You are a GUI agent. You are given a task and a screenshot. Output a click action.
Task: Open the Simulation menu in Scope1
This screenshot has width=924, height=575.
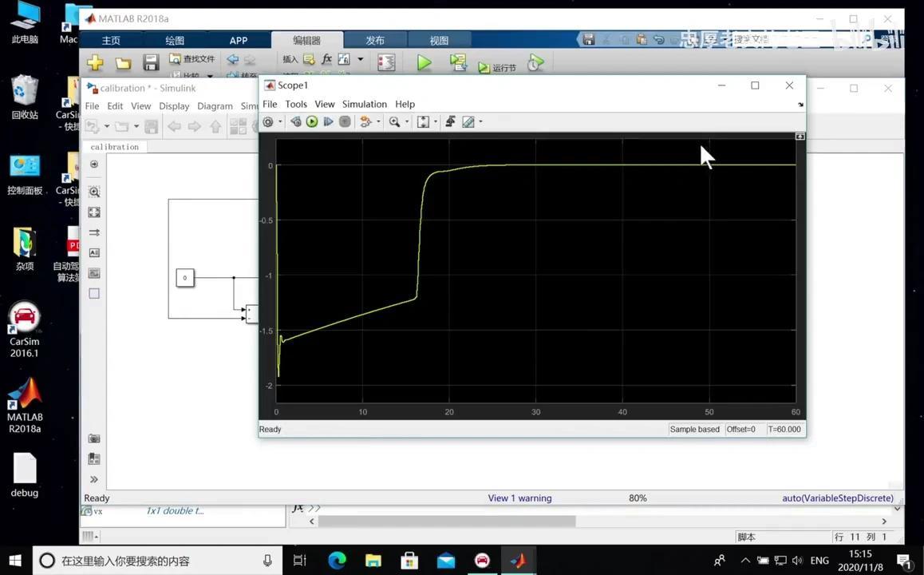click(364, 105)
